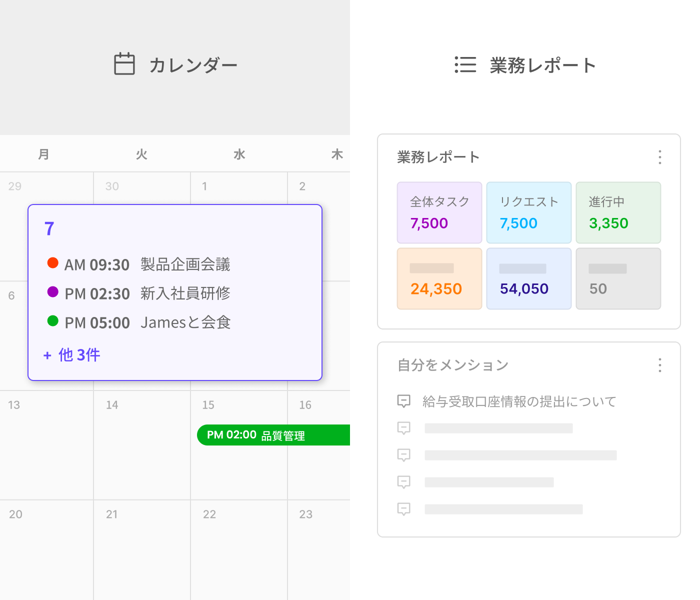Switch to the 業務レポート tab
Viewport: 700px width, 600px height.
[525, 65]
